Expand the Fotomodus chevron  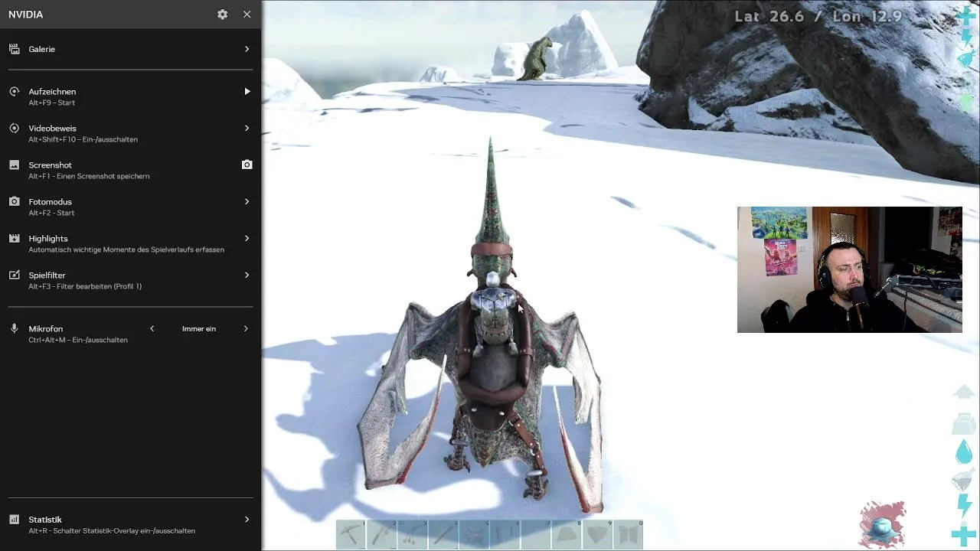(247, 202)
